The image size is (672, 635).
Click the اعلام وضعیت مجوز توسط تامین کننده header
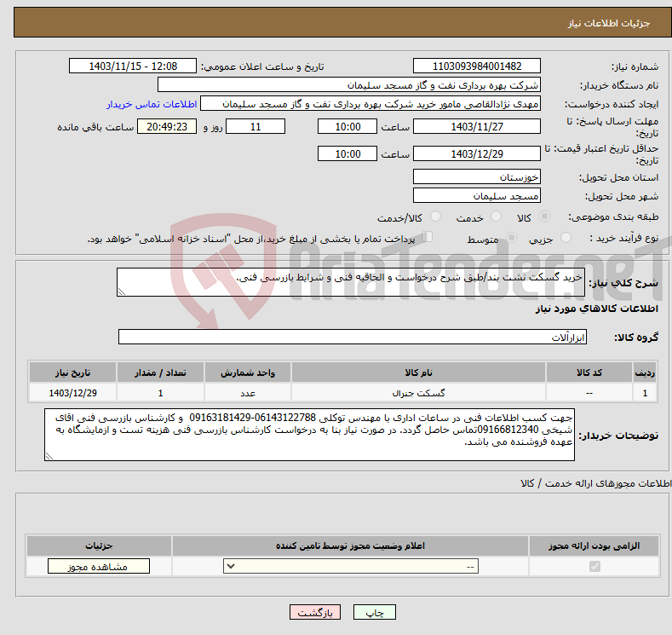pos(350,546)
